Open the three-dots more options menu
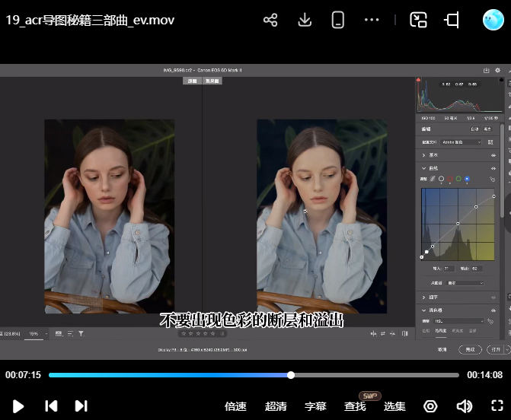 pyautogui.click(x=372, y=21)
